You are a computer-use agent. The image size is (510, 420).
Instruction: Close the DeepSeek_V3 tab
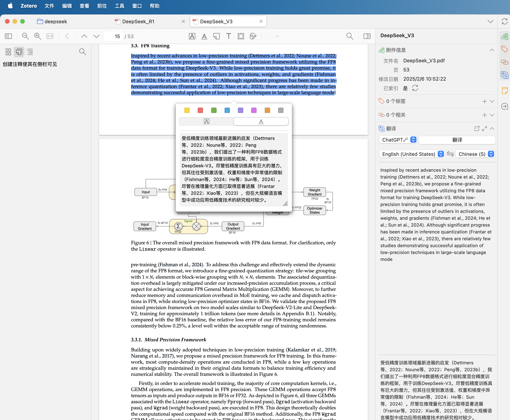[x=261, y=22]
